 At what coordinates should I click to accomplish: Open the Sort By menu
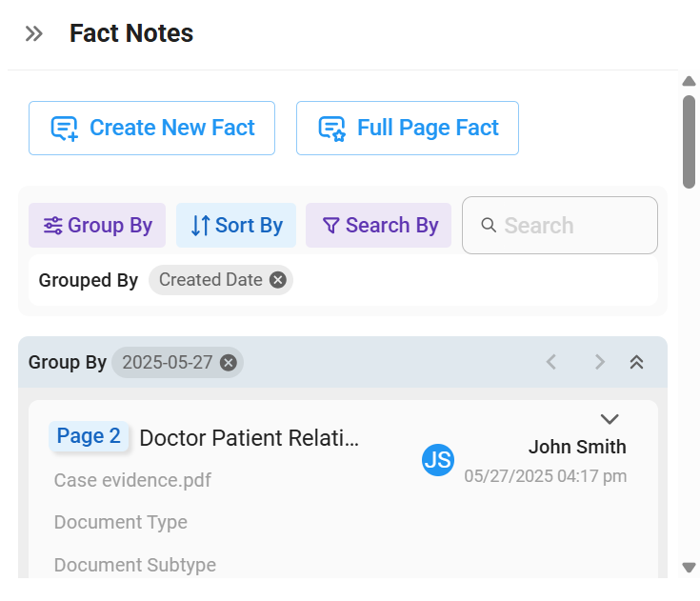pos(236,225)
